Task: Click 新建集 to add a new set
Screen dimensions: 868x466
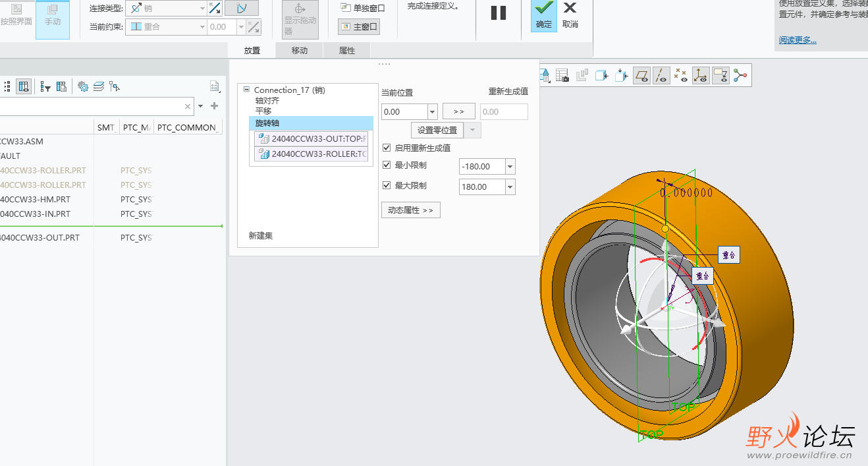Action: click(260, 235)
